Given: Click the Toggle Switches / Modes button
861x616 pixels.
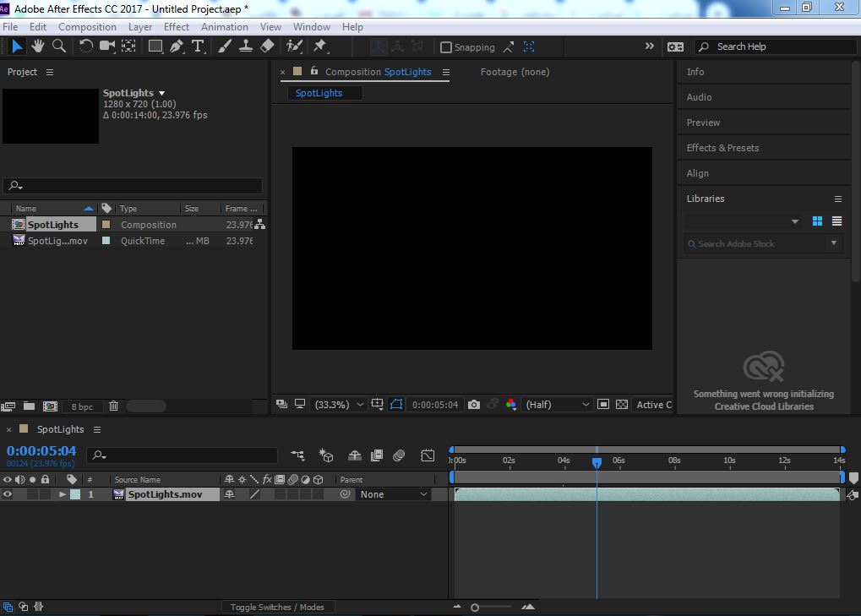Looking at the screenshot, I should tap(277, 607).
